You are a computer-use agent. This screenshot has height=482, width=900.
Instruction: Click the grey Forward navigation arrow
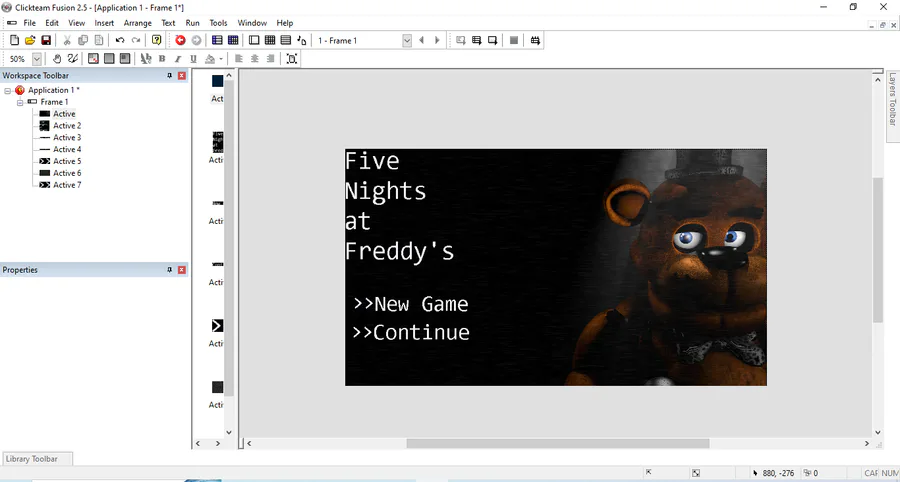pyautogui.click(x=196, y=40)
